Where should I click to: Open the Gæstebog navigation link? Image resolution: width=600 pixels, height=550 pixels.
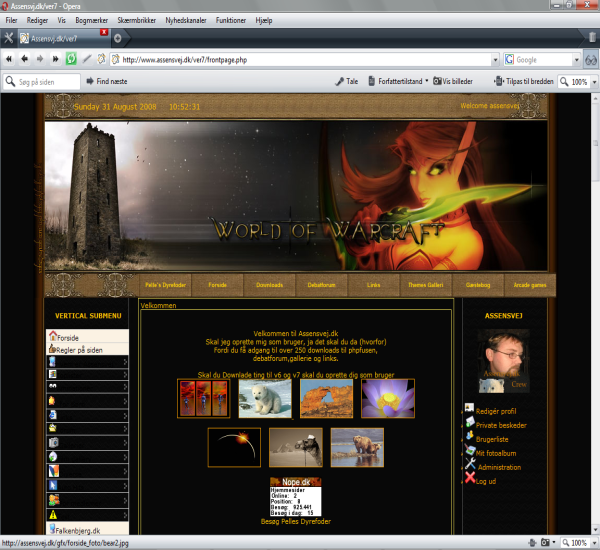coord(478,285)
